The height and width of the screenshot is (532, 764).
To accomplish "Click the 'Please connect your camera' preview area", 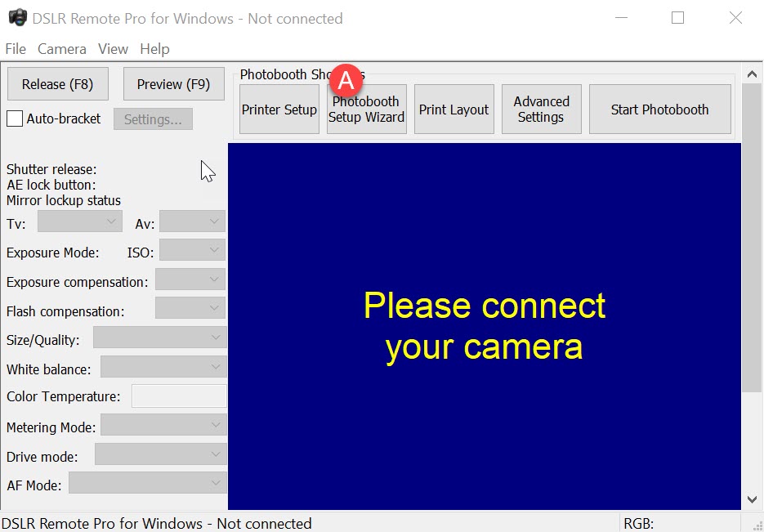I will [485, 326].
